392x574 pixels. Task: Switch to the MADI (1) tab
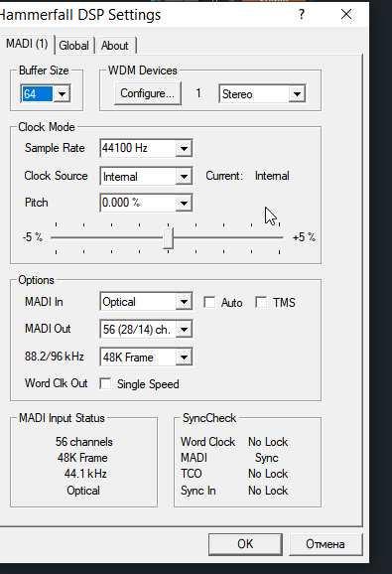[x=27, y=45]
